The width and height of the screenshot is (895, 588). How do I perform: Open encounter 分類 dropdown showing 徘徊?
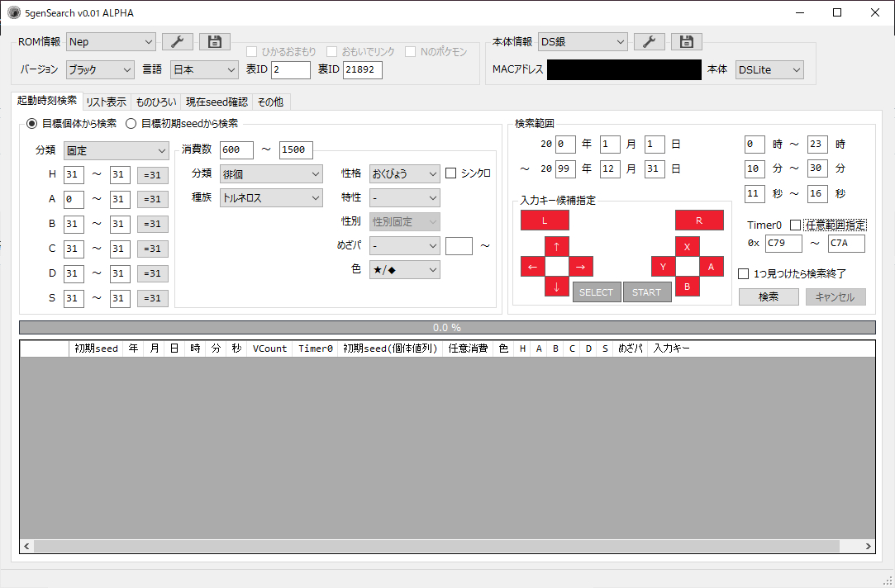pos(271,173)
